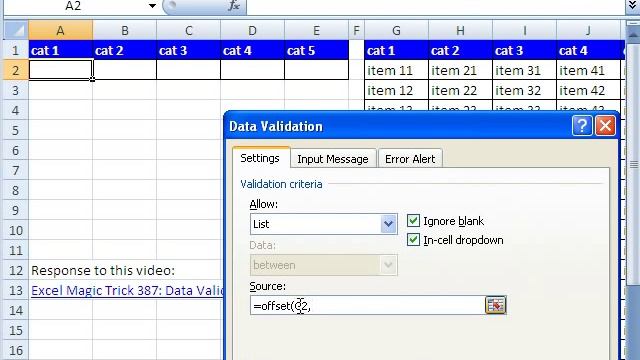
Task: Select column A header
Action: click(x=60, y=31)
